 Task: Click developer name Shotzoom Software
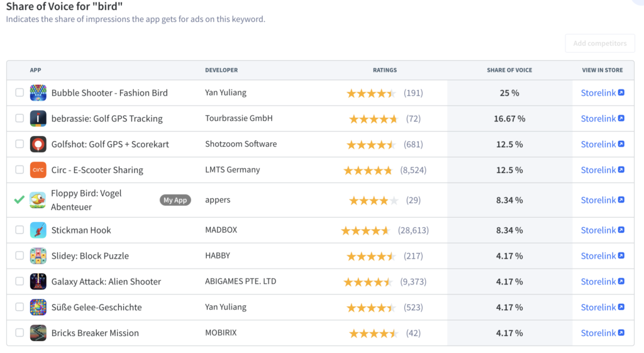pyautogui.click(x=241, y=144)
